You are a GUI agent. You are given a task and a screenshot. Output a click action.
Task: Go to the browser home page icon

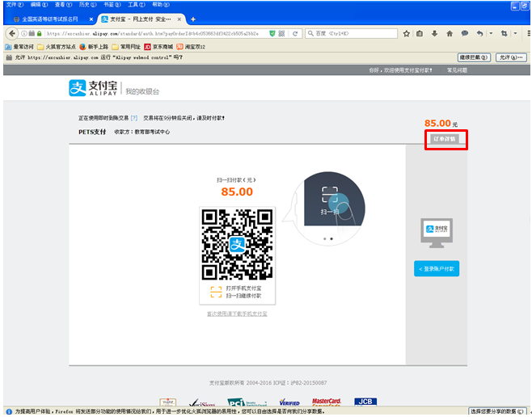pyautogui.click(x=450, y=33)
